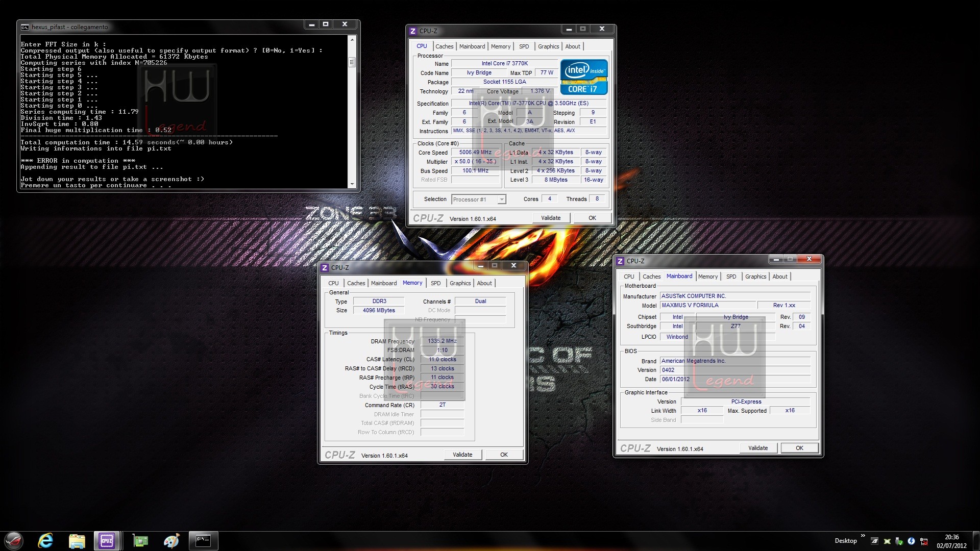Click the Total computation time line in console
The image size is (980, 551).
click(127, 143)
